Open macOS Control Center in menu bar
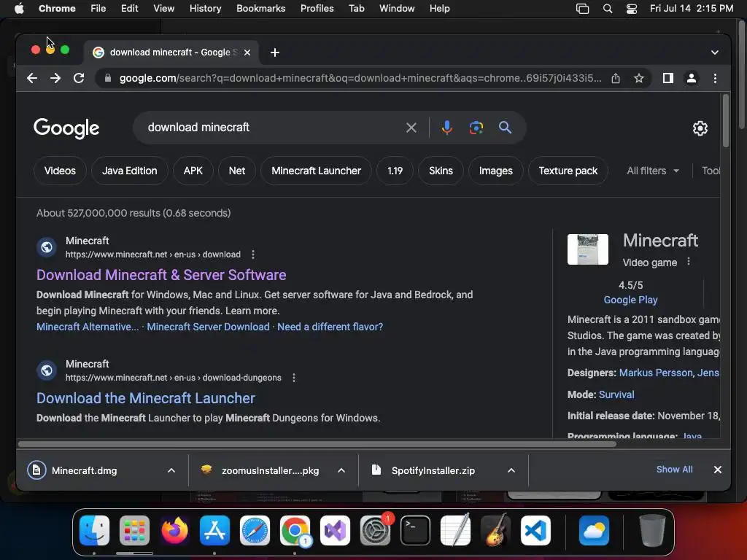This screenshot has width=747, height=560. [x=631, y=9]
